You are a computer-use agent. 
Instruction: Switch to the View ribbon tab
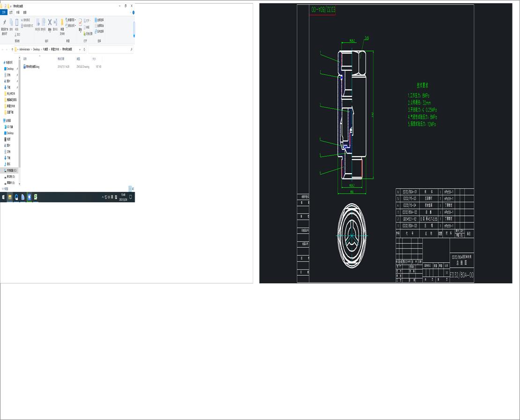25,12
